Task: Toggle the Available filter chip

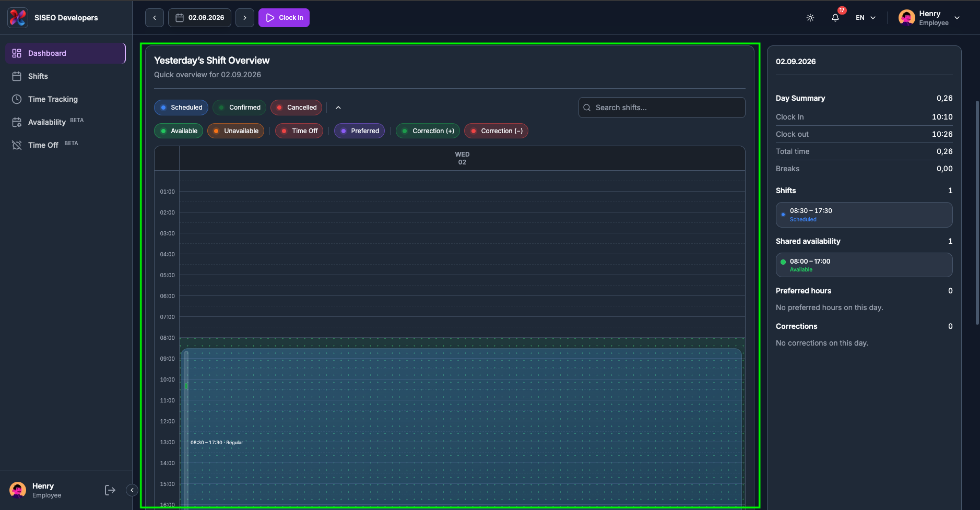Action: pos(179,131)
